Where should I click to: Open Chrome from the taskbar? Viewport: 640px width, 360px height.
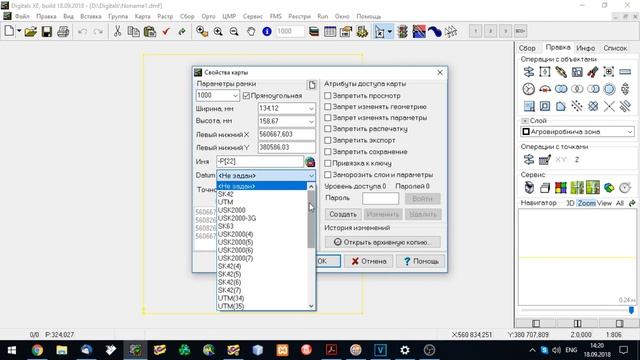tap(37, 350)
